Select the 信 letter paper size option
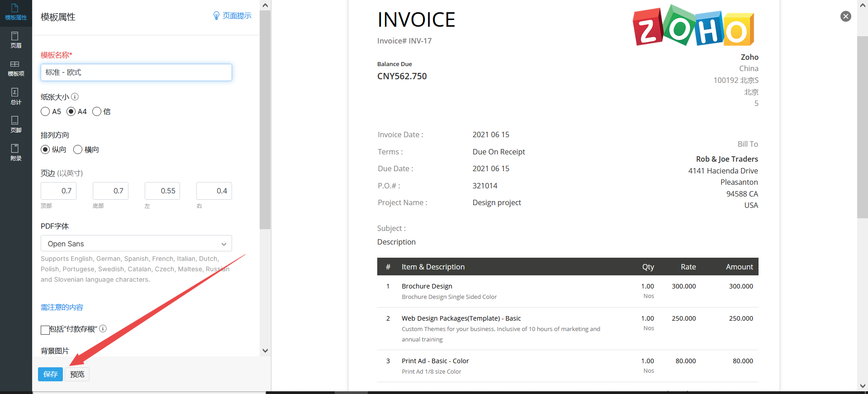This screenshot has height=394, width=868. [97, 111]
